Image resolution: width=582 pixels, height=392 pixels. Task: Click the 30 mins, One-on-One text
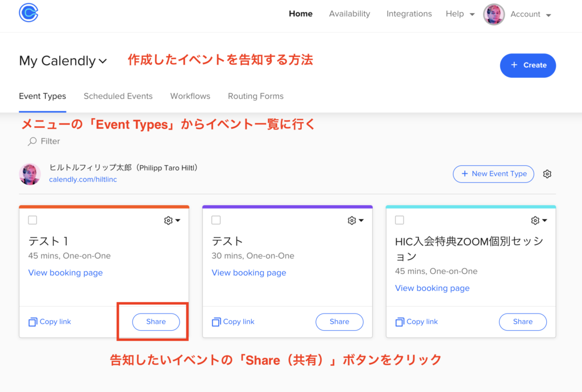253,256
